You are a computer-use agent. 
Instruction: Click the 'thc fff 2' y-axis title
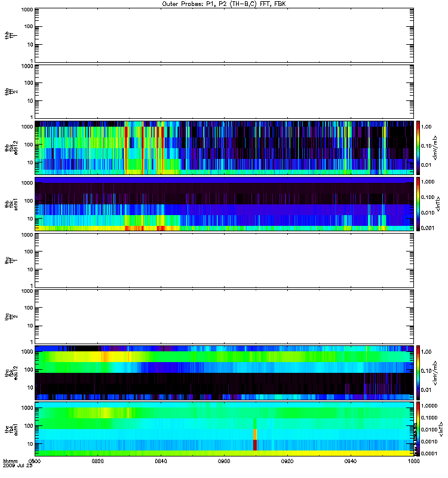(x=11, y=317)
